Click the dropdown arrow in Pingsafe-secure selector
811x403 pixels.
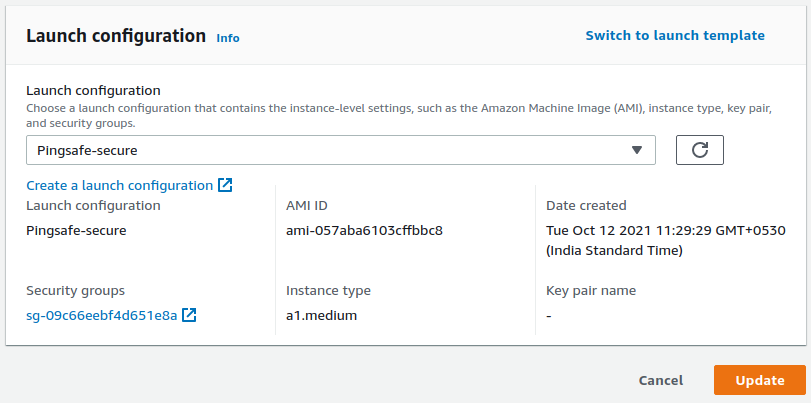(637, 150)
